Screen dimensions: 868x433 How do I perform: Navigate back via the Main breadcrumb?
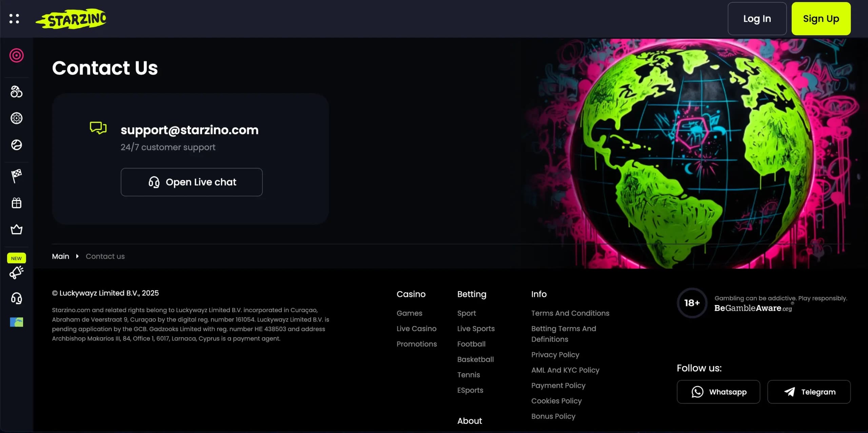click(x=60, y=256)
